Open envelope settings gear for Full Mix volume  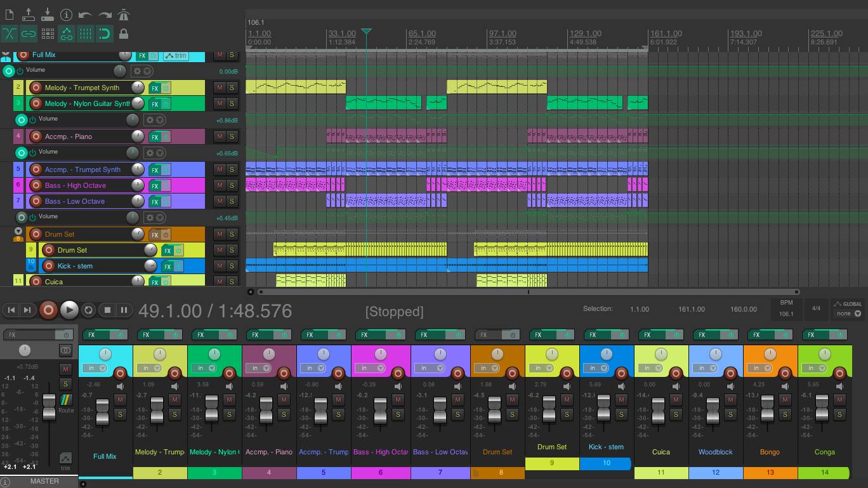136,71
